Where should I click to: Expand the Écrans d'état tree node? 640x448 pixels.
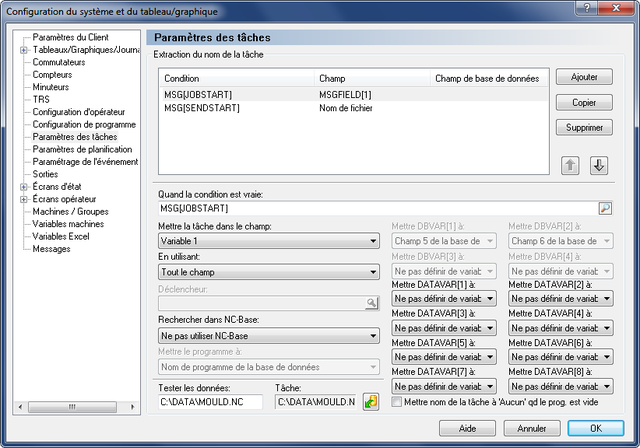[x=24, y=187]
